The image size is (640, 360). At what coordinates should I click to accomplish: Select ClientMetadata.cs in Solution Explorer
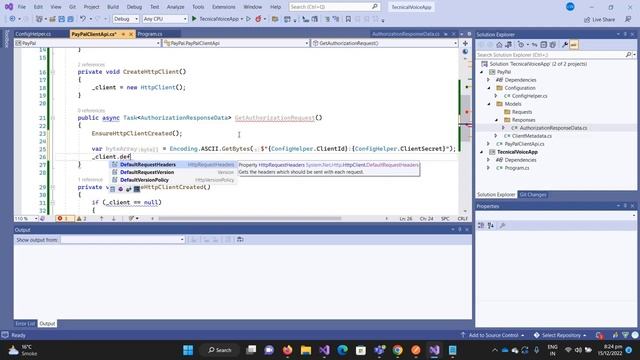pos(531,136)
